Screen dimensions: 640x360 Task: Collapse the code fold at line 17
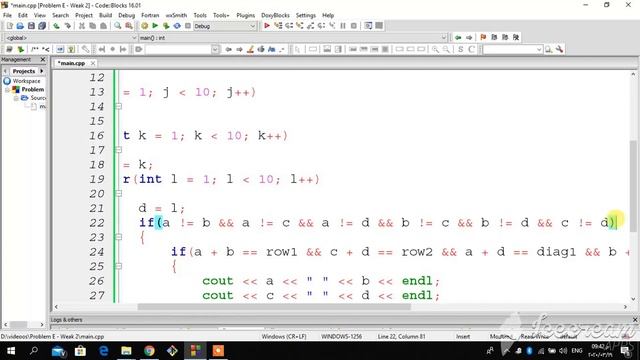[118, 150]
